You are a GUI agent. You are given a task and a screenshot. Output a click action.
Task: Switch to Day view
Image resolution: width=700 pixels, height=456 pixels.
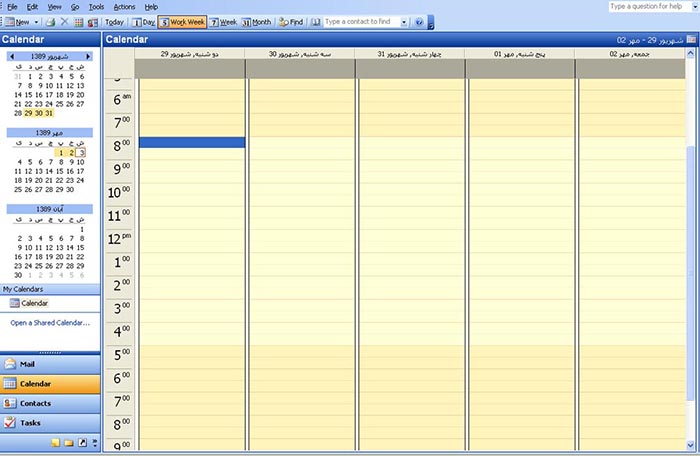tap(144, 21)
